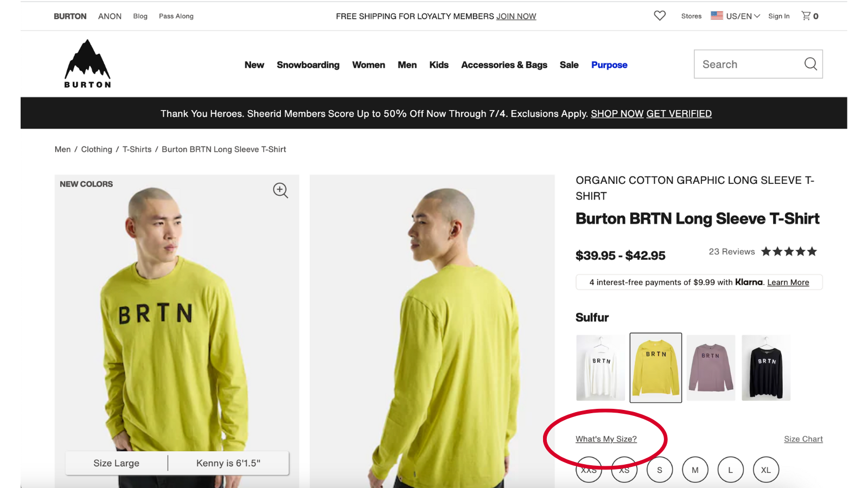Select size XXS
868x488 pixels.
[x=589, y=470]
